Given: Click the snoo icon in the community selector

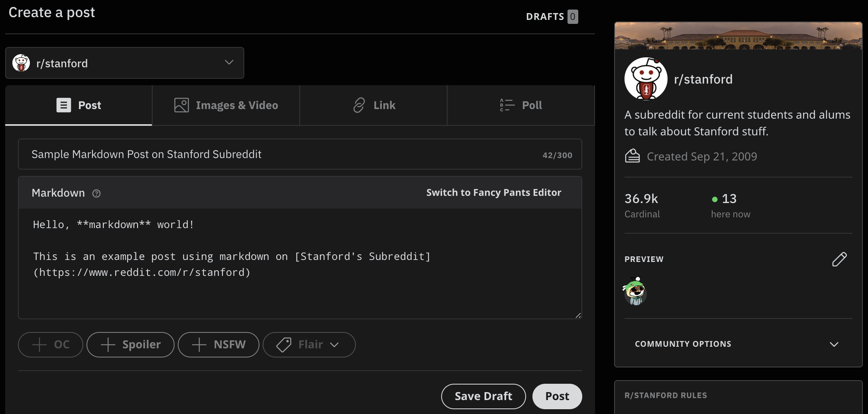Looking at the screenshot, I should (x=21, y=63).
